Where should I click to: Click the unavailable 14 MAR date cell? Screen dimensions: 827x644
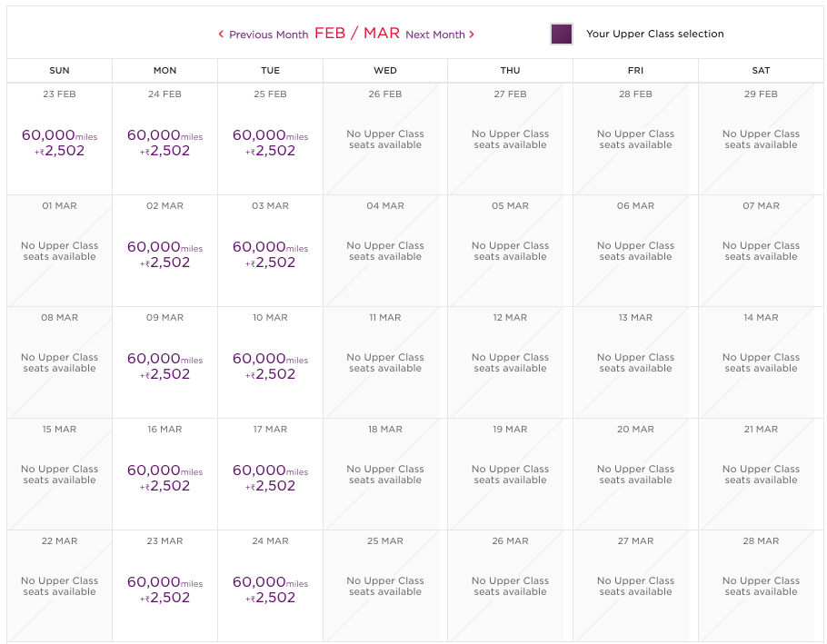tap(762, 362)
